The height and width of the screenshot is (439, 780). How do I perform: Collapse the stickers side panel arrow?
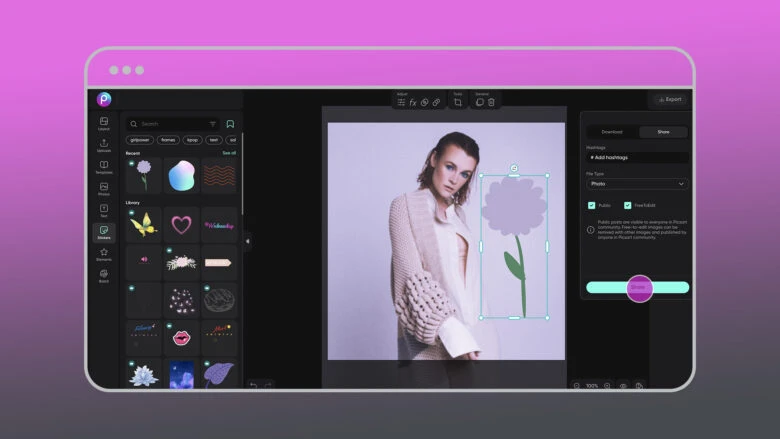[x=248, y=240]
